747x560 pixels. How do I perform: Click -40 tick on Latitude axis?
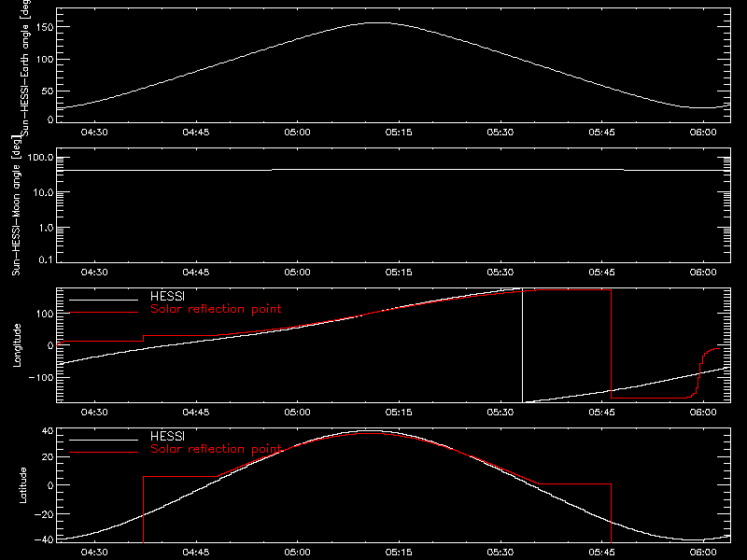(x=44, y=539)
